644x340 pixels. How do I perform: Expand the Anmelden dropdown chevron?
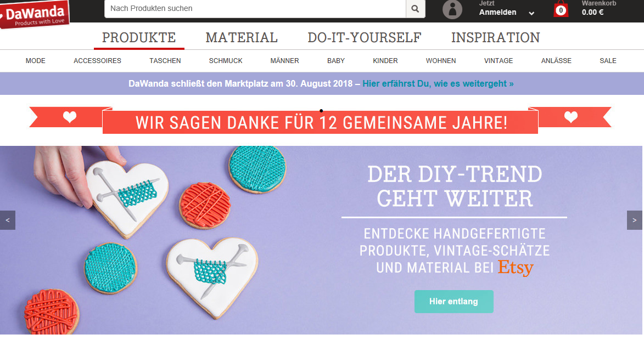coord(531,13)
